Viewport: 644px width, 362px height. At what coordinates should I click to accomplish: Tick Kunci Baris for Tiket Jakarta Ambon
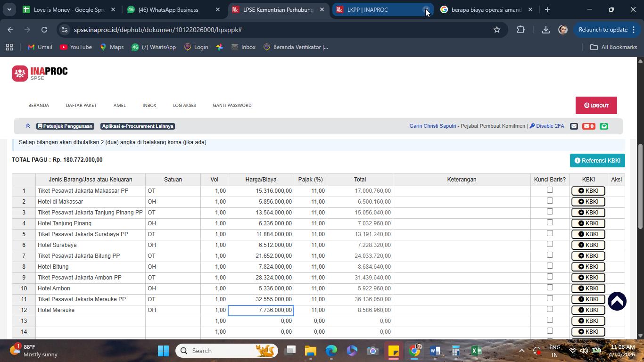tap(550, 277)
